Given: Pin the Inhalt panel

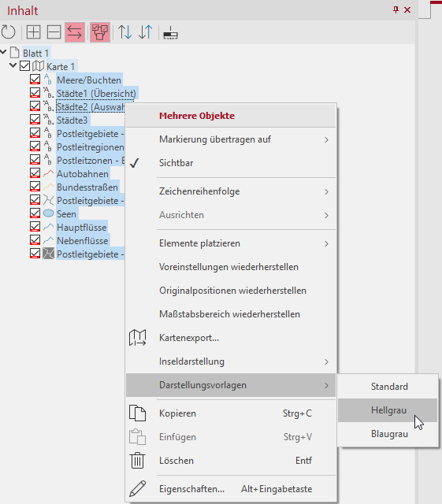Looking at the screenshot, I should pyautogui.click(x=396, y=10).
